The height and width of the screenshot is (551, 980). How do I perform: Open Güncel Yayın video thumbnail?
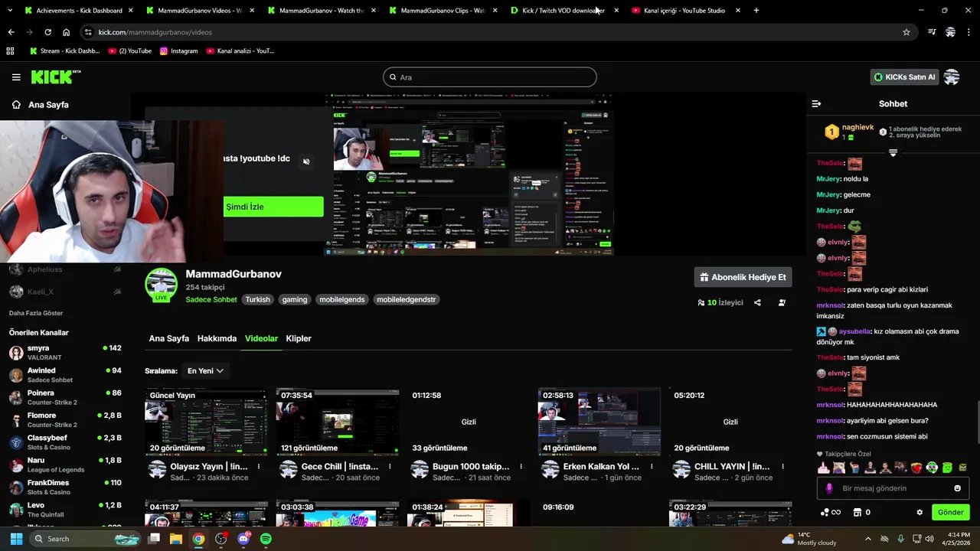[206, 422]
